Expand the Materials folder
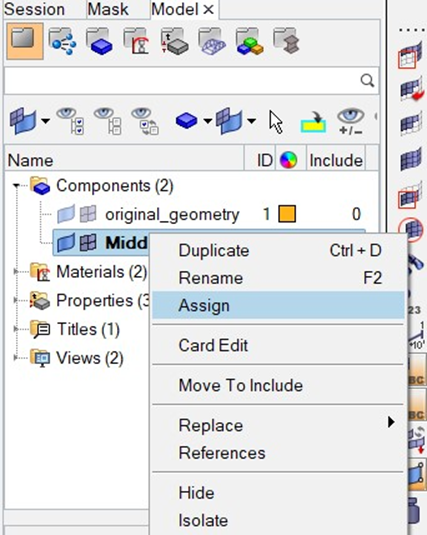427x535 pixels. point(16,272)
